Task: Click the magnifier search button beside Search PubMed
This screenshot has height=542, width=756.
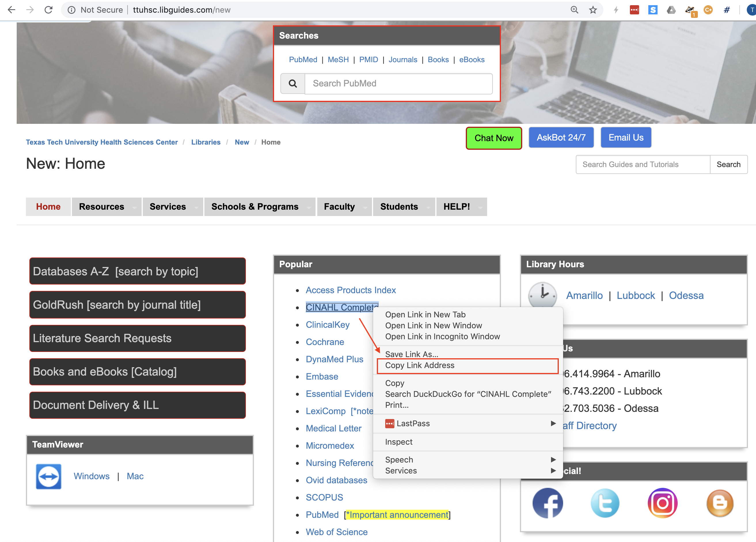Action: click(293, 84)
